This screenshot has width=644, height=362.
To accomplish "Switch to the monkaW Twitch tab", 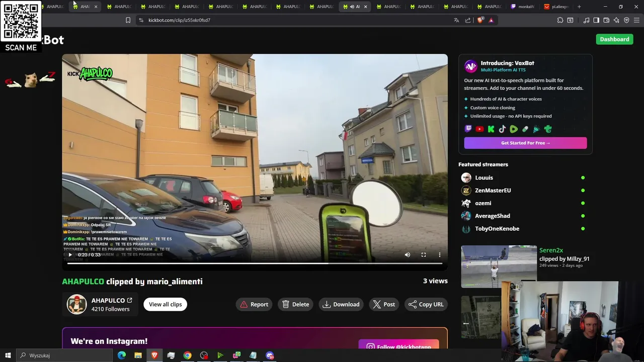I will [x=523, y=7].
